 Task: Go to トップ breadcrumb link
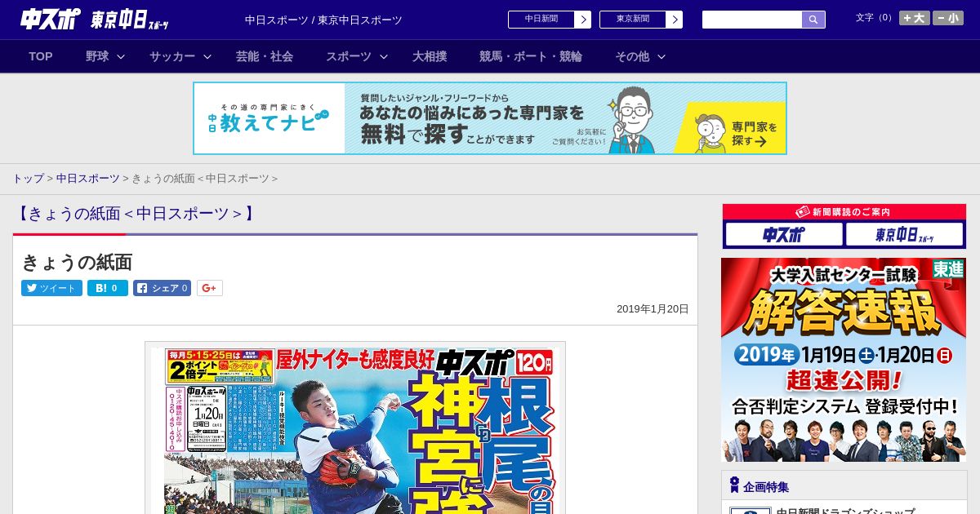coord(28,178)
